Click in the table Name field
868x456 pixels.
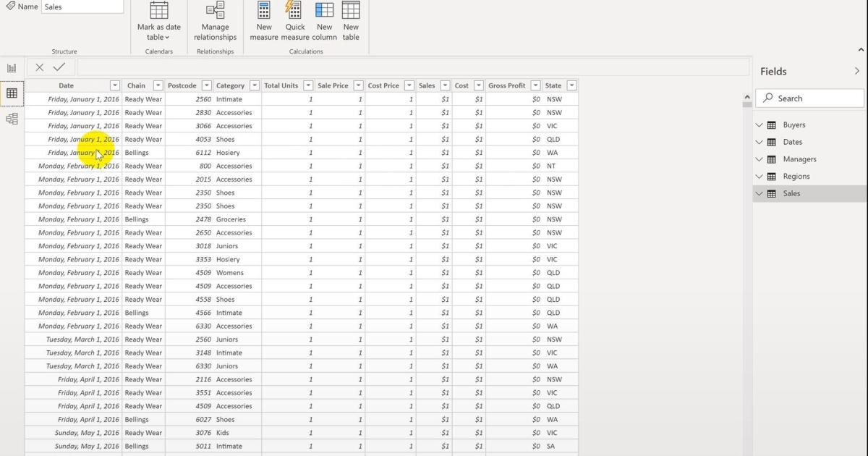click(82, 7)
